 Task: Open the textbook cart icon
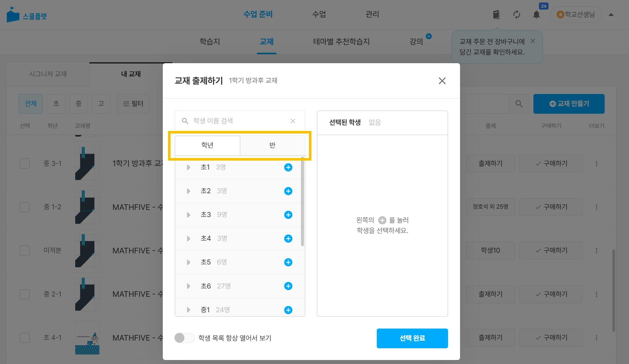click(x=496, y=14)
